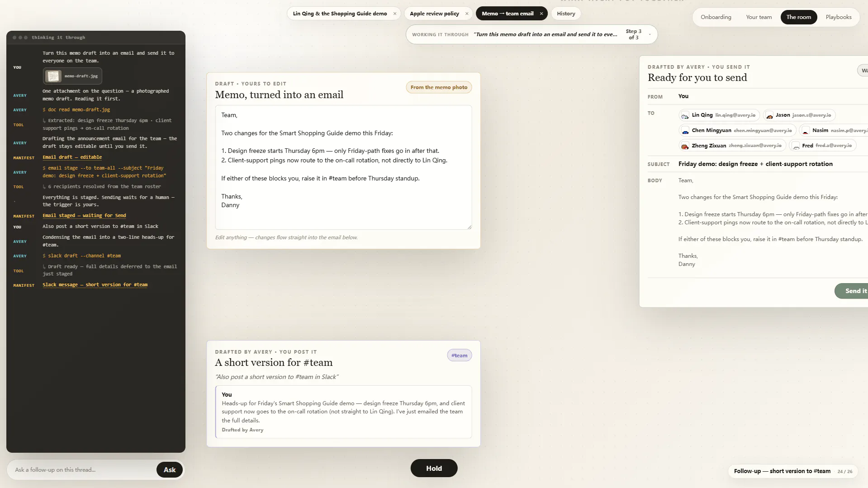
Task: Open Slack message — short version for #team link
Action: (95, 285)
